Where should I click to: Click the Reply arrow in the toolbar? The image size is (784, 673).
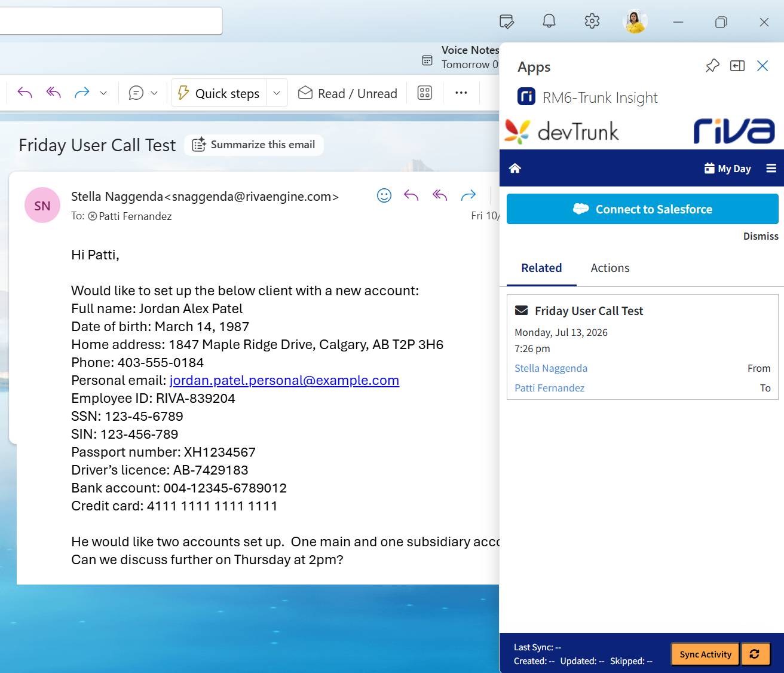tap(24, 93)
